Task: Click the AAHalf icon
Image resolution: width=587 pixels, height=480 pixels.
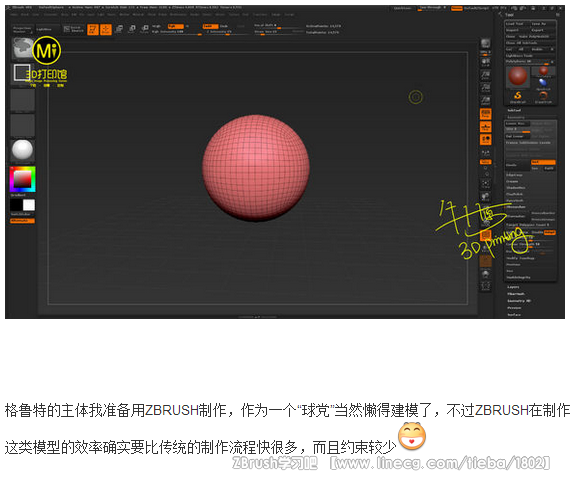Action: pyautogui.click(x=486, y=100)
